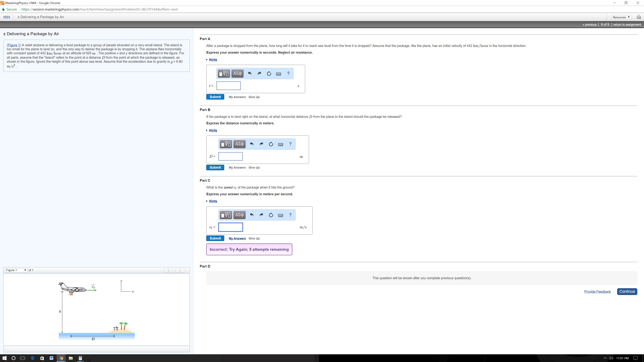Viewport: 644px width, 362px height.
Task: Open Part C math templates palette
Action: click(226, 215)
